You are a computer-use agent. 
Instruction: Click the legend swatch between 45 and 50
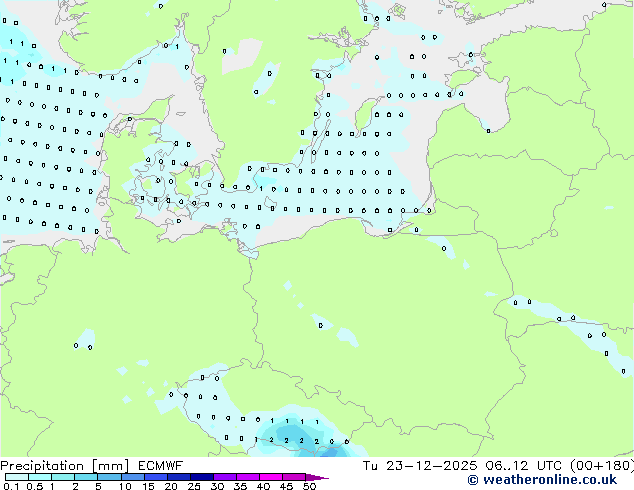pyautogui.click(x=294, y=477)
